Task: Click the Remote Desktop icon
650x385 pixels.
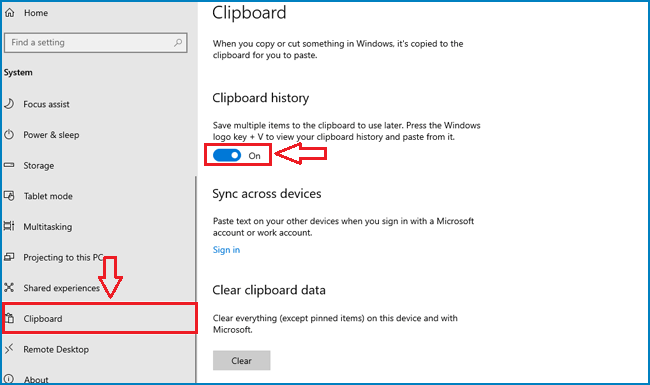Action: 9,349
